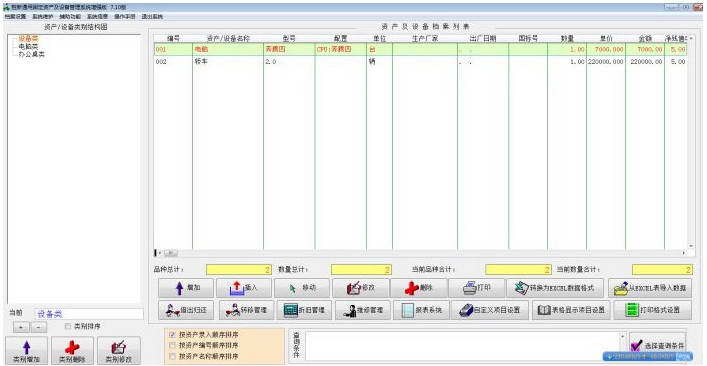
Task: Click 选择查询条件 checkmark button
Action: point(658,345)
